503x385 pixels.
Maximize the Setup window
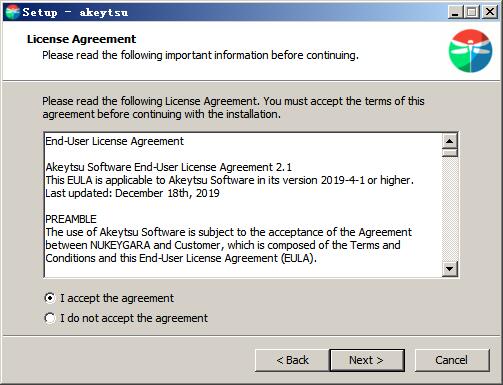472,12
